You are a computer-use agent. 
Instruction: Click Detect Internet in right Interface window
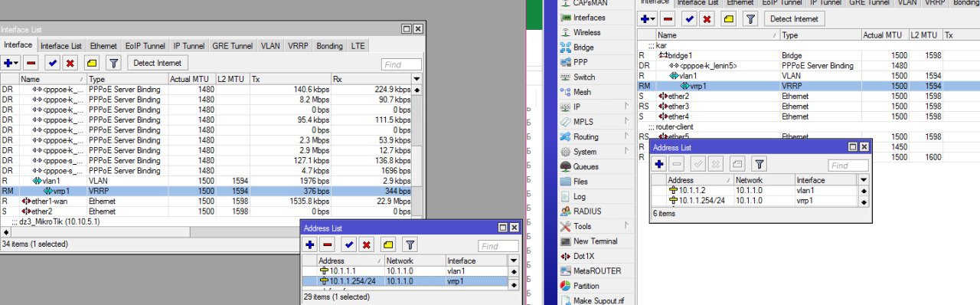pyautogui.click(x=794, y=18)
